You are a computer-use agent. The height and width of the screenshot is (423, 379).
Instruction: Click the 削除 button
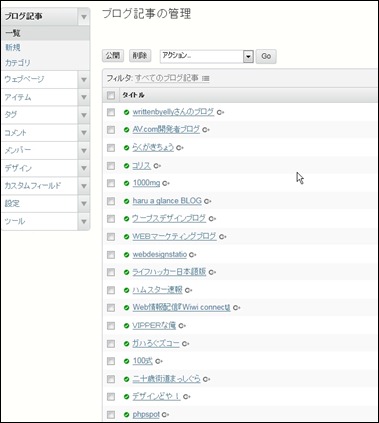[140, 56]
